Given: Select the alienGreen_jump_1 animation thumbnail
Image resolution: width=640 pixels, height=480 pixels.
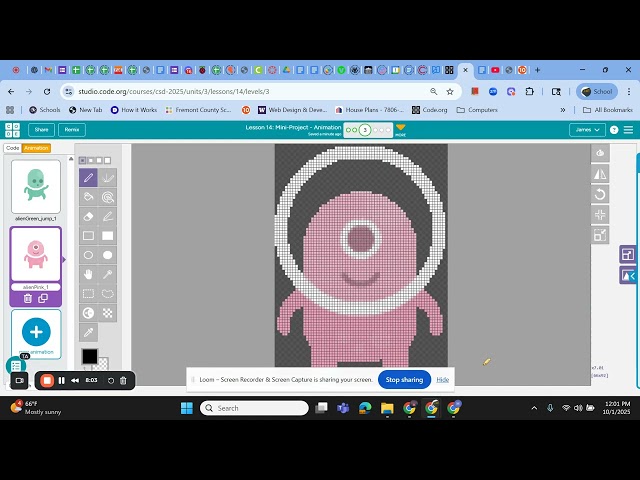Looking at the screenshot, I should click(x=36, y=187).
